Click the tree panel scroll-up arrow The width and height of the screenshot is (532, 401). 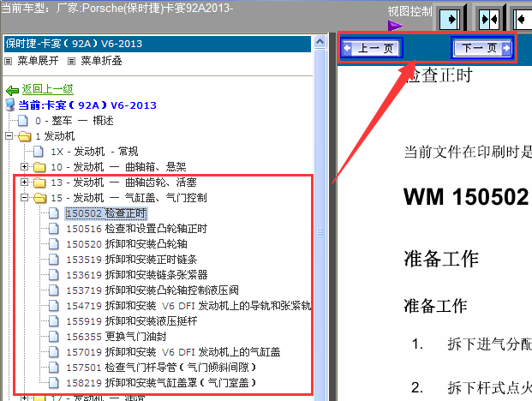click(x=320, y=42)
